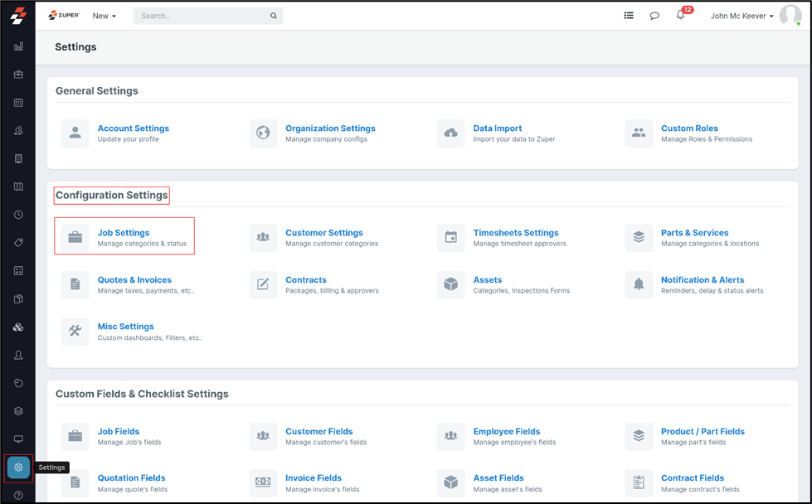Screen dimensions: 812x504
Task: Open the help question mark icon
Action: pyautogui.click(x=18, y=495)
